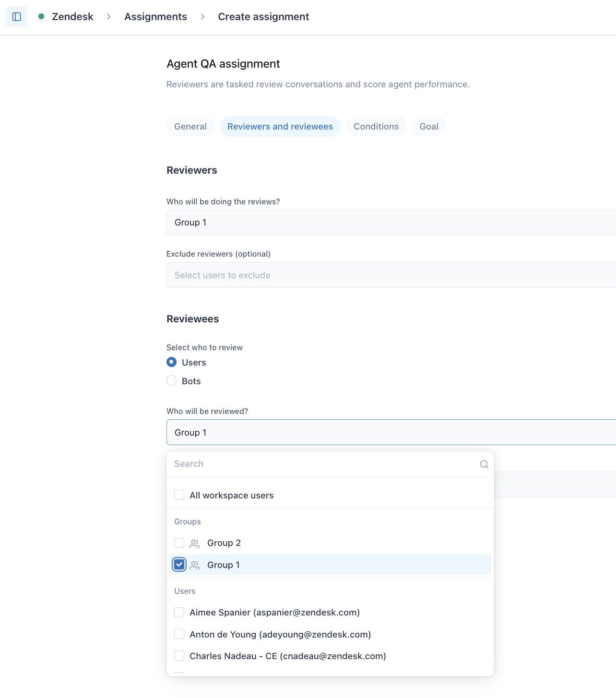Click the green Zendesk status dot
This screenshot has height=698, width=616.
[x=41, y=16]
